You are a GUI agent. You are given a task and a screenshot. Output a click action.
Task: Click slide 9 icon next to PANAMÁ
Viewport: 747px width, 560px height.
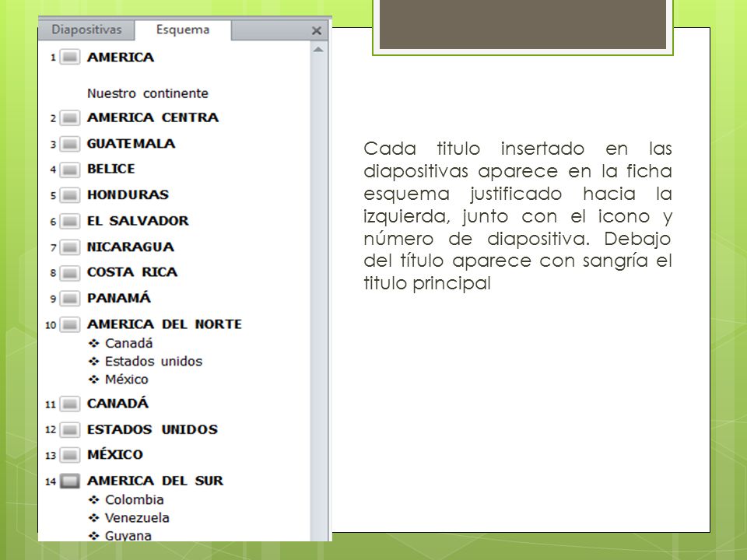pos(70,299)
